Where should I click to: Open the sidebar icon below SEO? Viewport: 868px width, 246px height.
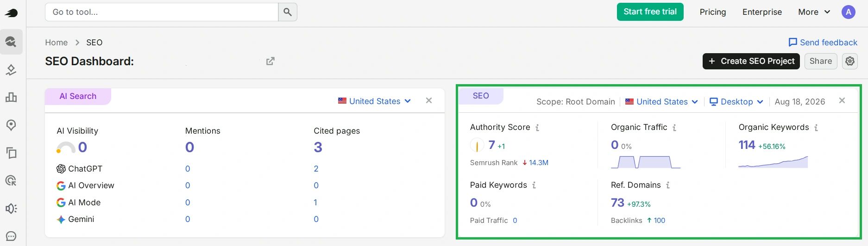pos(11,70)
